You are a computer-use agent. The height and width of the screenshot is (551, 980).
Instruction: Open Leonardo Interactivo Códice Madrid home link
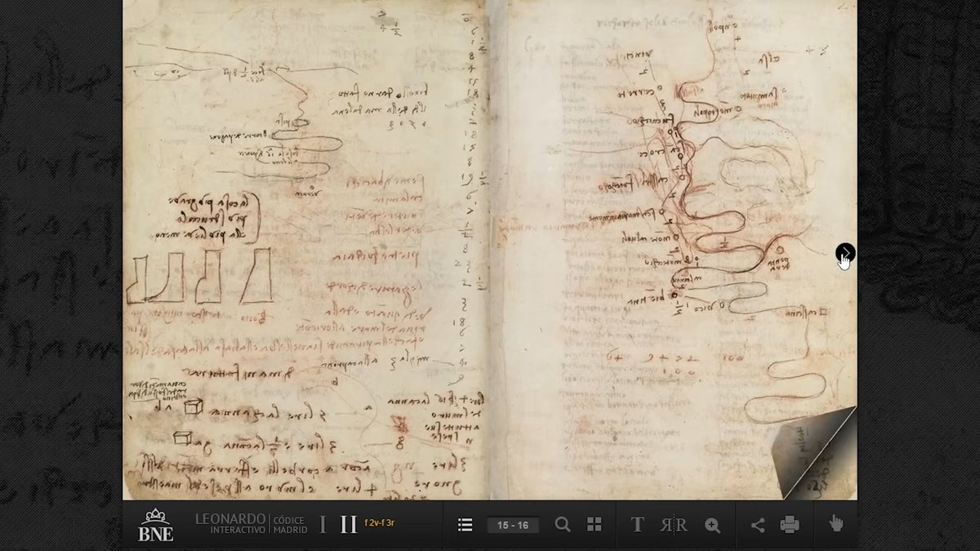click(251, 524)
